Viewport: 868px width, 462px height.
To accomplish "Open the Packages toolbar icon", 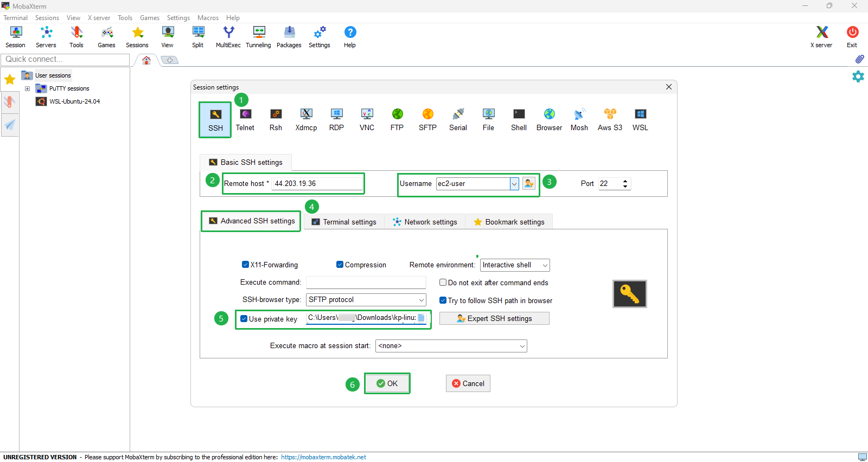I will tap(289, 37).
